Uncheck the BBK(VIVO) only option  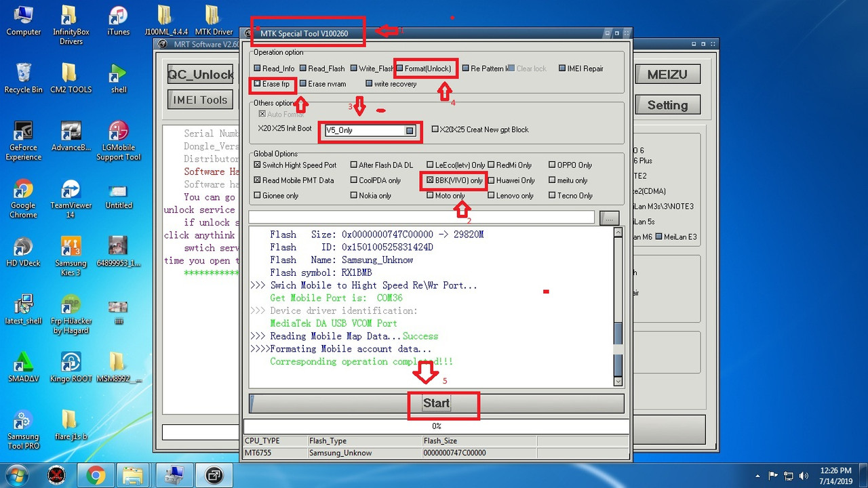pos(430,180)
